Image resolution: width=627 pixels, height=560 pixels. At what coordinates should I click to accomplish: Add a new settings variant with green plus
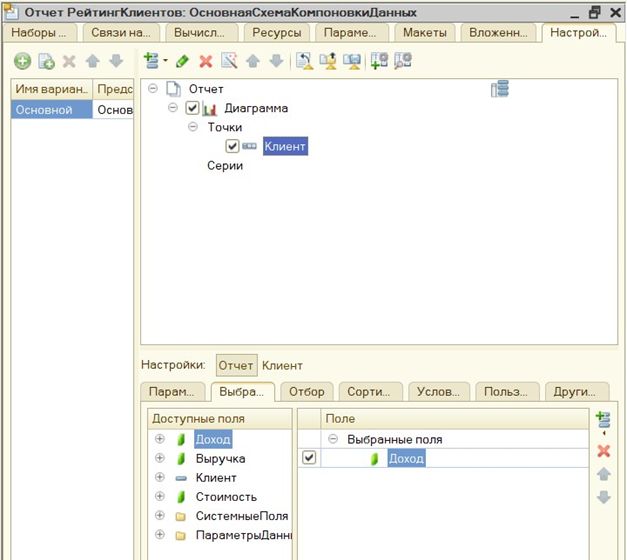pyautogui.click(x=22, y=62)
